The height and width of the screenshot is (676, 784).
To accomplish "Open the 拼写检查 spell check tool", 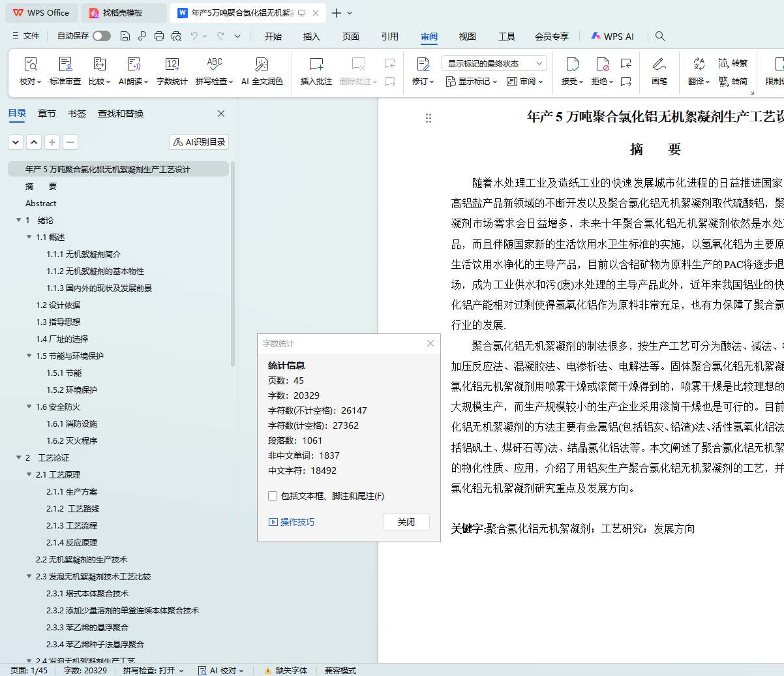I will [x=214, y=65].
